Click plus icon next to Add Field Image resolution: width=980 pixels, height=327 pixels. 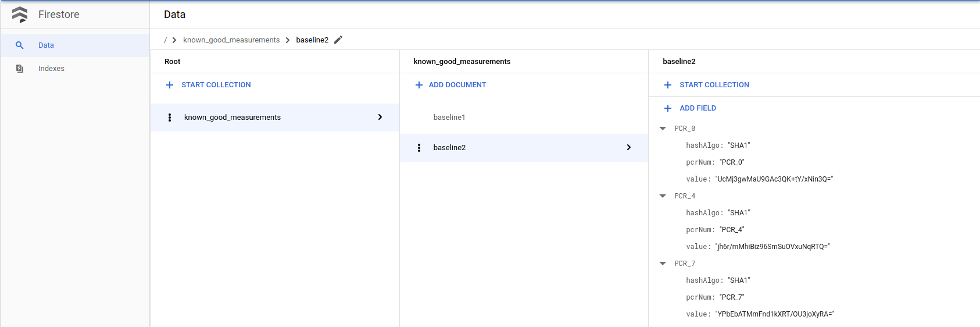[x=668, y=108]
